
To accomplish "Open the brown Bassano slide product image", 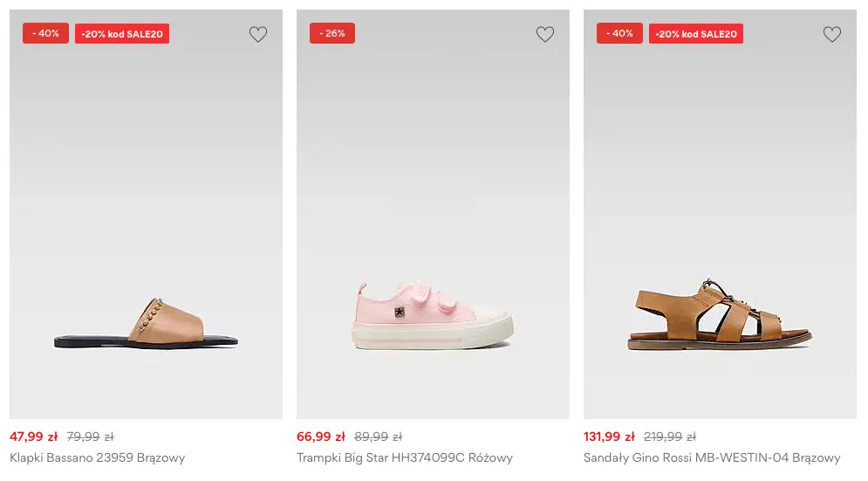I will (146, 320).
